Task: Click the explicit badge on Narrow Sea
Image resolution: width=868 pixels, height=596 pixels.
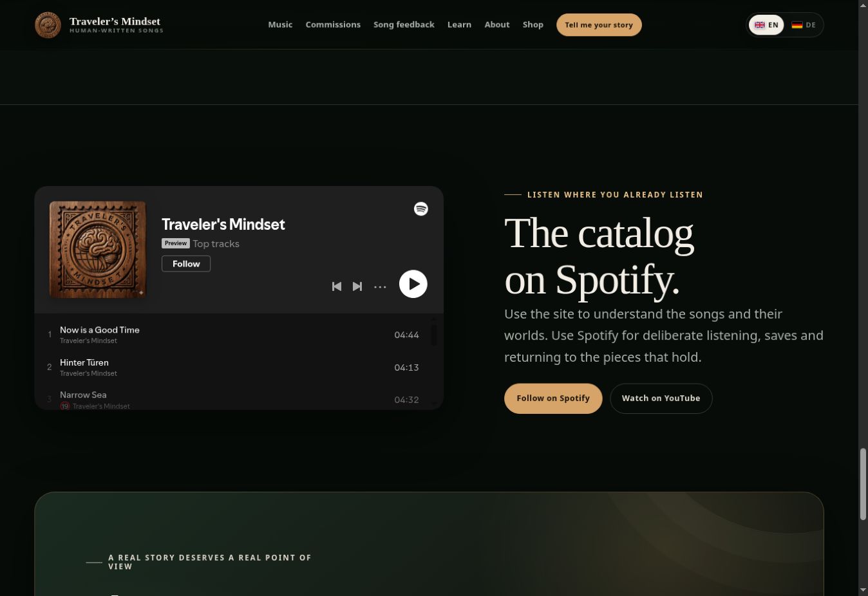Action: coord(65,406)
